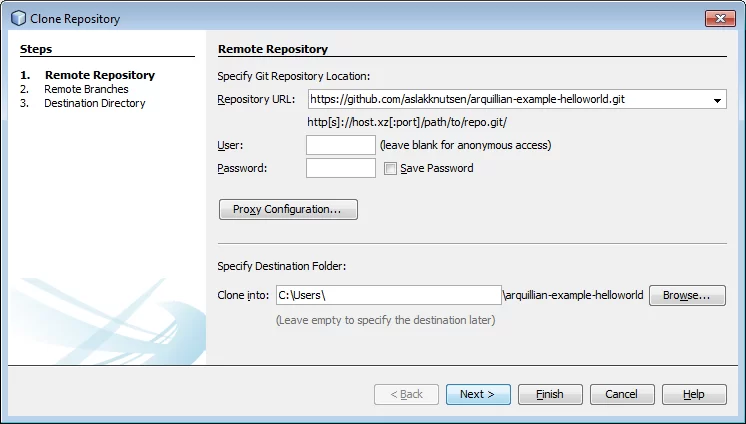
Task: Enable the Save Password checkbox
Action: coord(390,168)
